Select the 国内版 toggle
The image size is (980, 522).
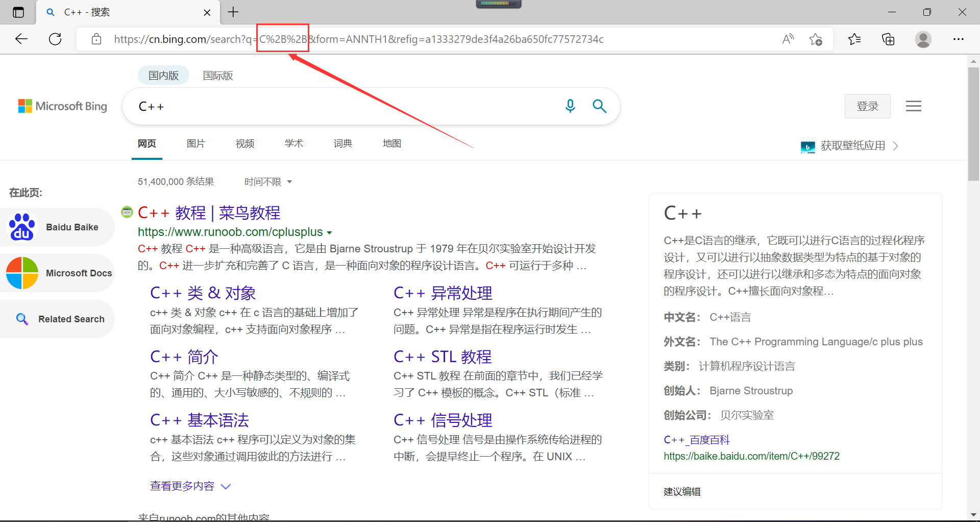(163, 76)
